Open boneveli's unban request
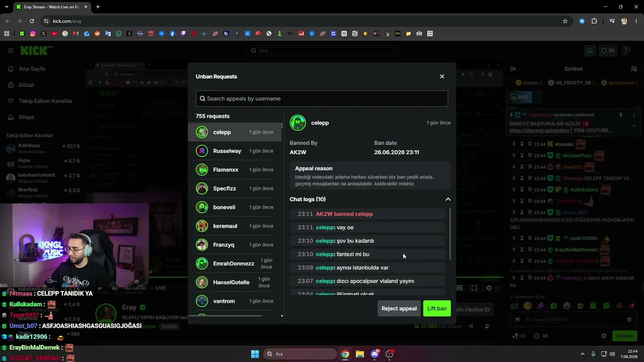Viewport: 644px width, 362px height. [235, 207]
